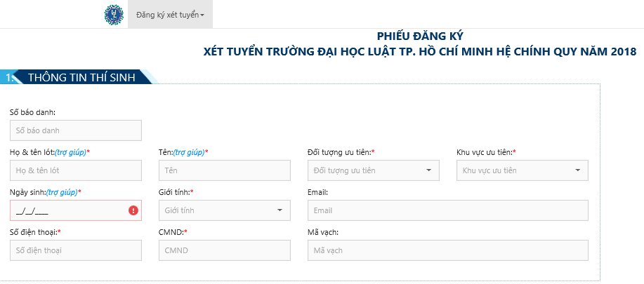Click the PHIẾU ĐĂNG KÝ title text
Viewport: 644px width, 284px height.
(x=420, y=36)
